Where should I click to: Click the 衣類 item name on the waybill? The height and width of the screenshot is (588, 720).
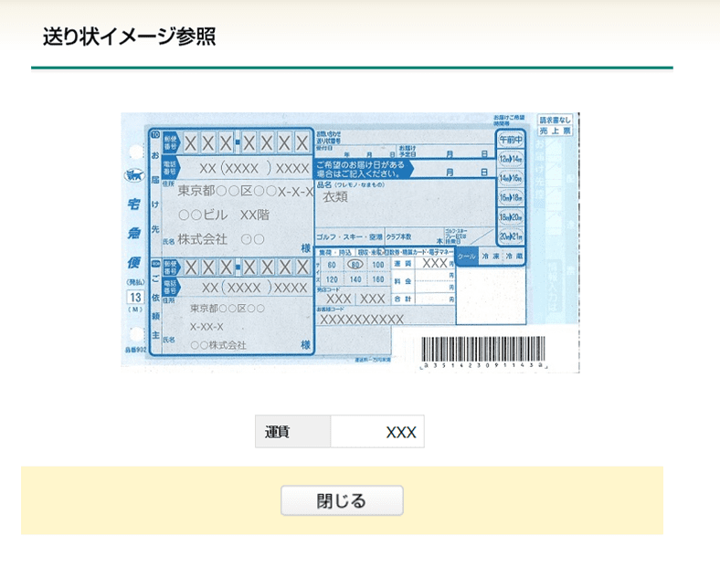pyautogui.click(x=335, y=196)
